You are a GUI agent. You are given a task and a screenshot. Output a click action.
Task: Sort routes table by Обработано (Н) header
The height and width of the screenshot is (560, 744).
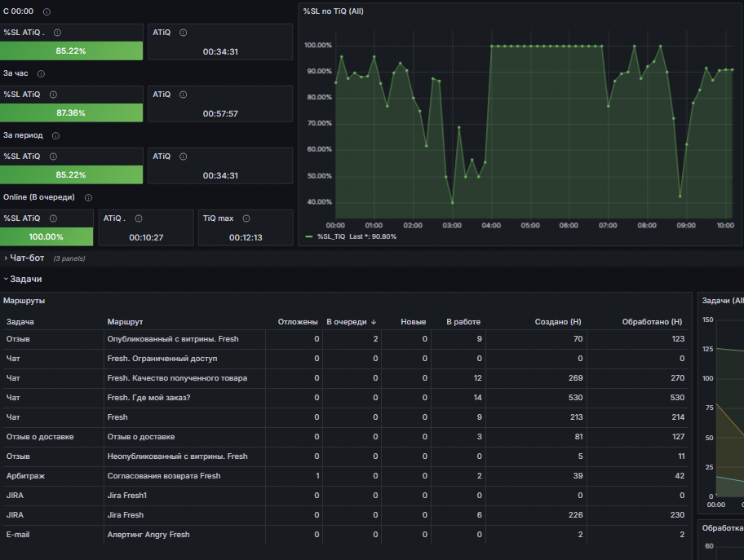point(652,322)
